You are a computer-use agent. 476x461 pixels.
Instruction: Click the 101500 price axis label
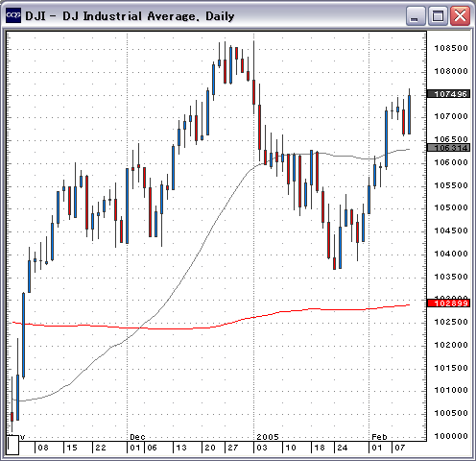451,368
